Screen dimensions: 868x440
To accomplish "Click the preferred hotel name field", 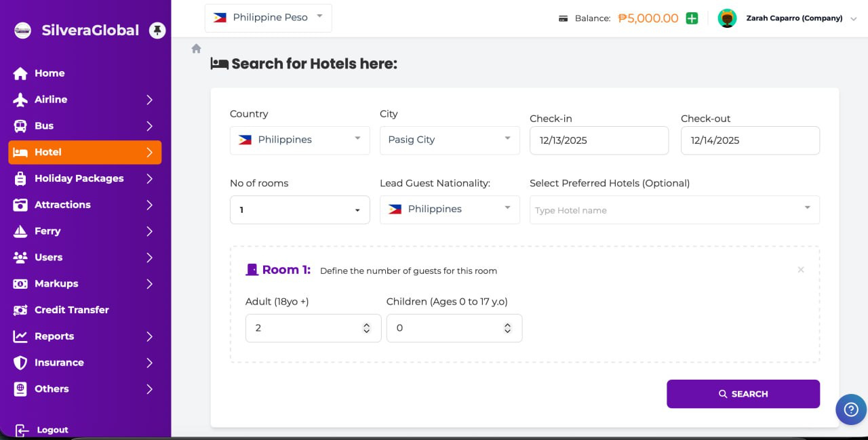I will [665, 210].
